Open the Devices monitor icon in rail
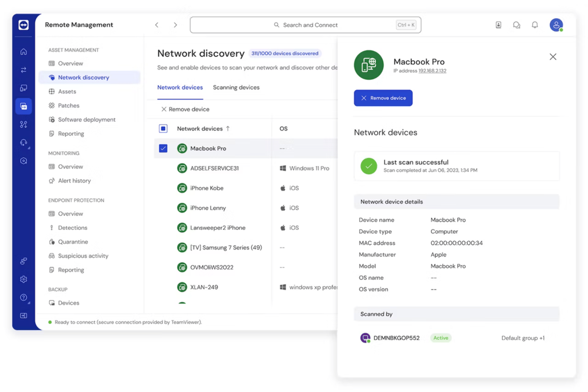Screen dimensions: 588x392 coord(23,88)
